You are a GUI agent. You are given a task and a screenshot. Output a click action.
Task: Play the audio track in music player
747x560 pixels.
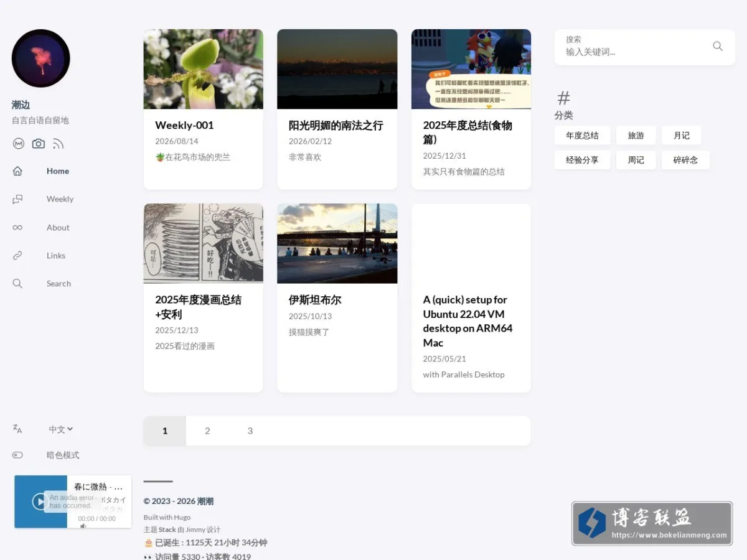40,502
